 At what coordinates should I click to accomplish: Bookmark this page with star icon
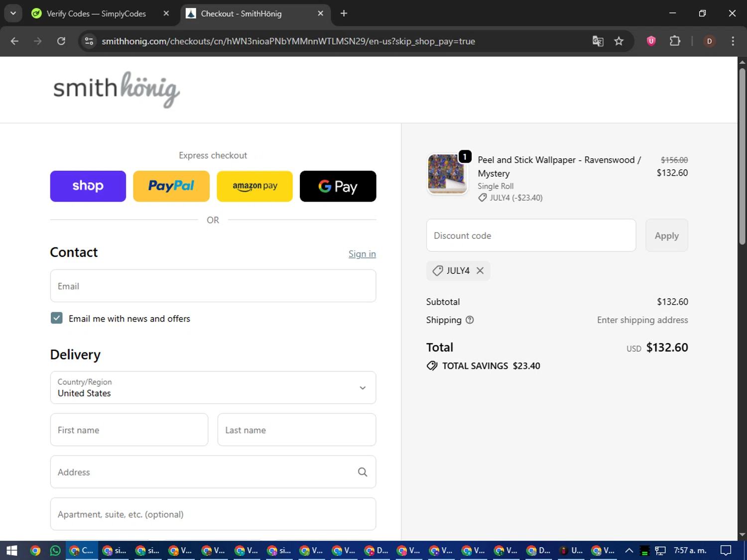(x=619, y=41)
